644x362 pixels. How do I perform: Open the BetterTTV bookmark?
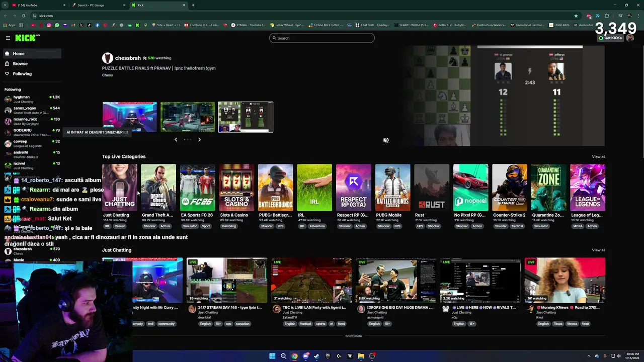coord(450,25)
